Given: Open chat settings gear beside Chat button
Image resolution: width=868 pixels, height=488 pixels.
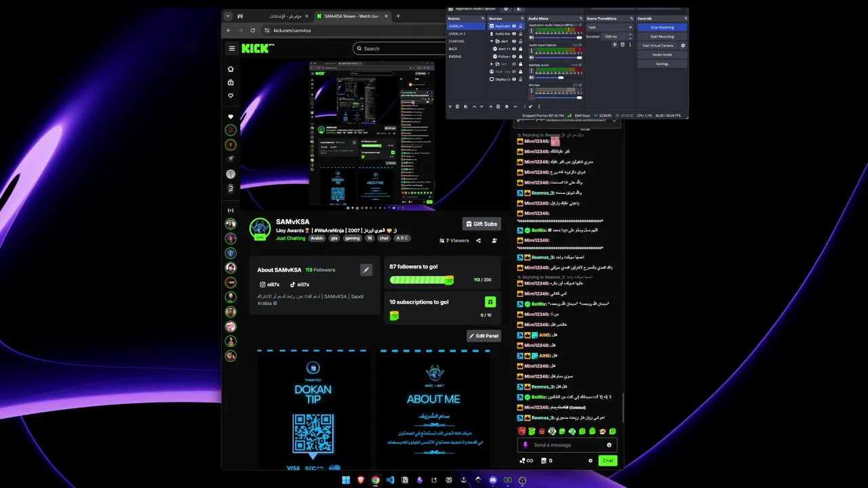Looking at the screenshot, I should click(x=591, y=461).
